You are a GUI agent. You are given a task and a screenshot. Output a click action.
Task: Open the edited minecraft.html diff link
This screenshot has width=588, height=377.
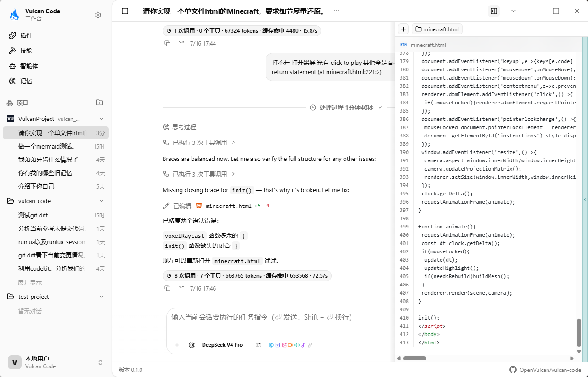tap(229, 206)
